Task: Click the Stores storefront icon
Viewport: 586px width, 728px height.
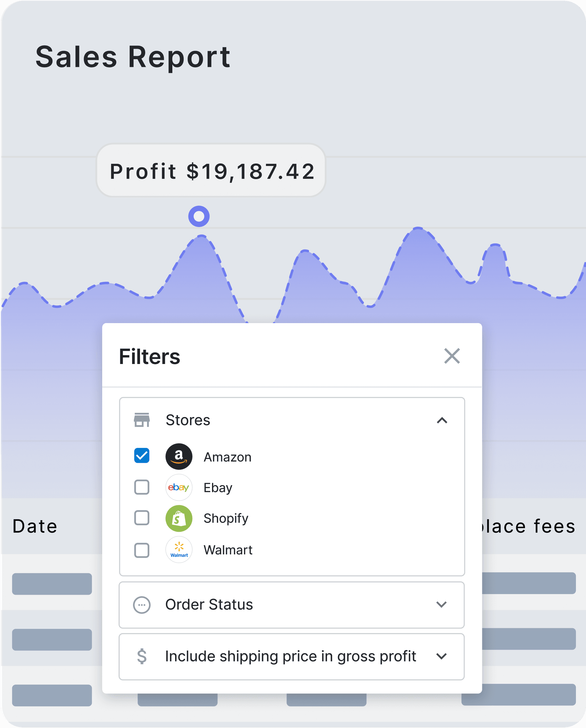Action: pos(142,420)
